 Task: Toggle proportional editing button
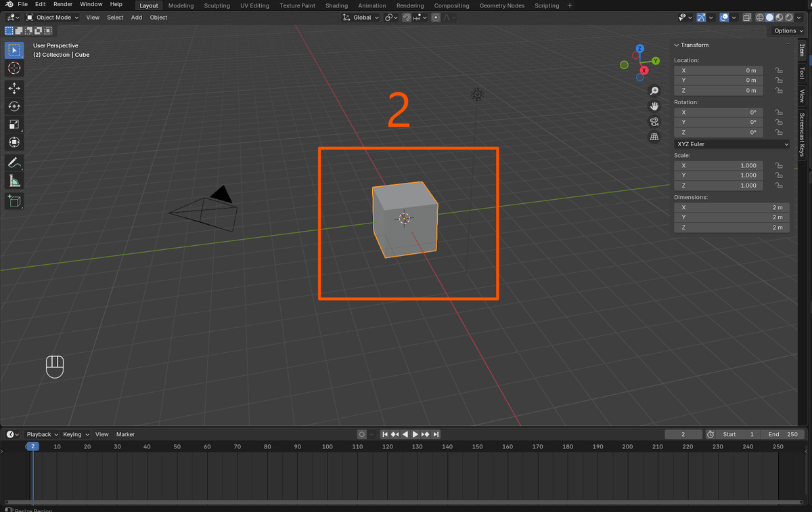436,18
